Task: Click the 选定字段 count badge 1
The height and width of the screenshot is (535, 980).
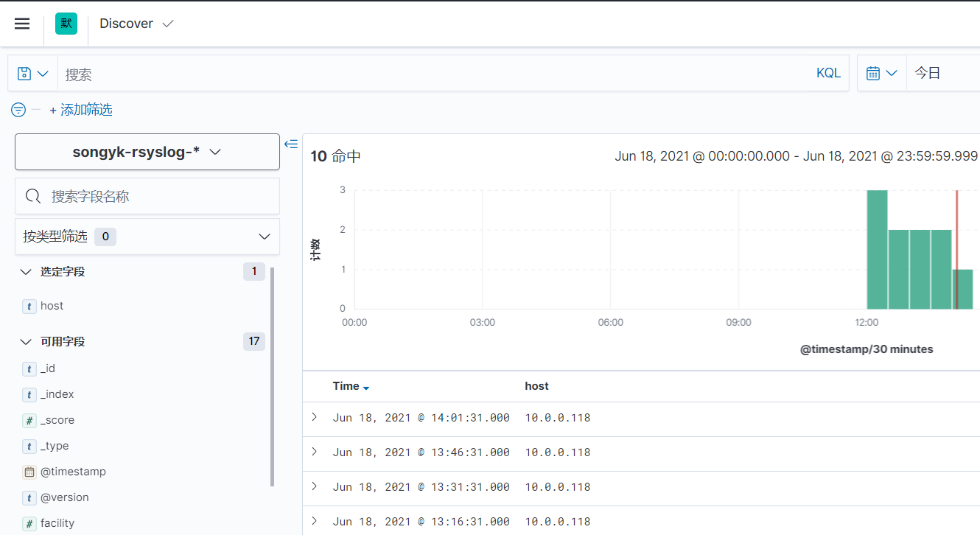Action: pos(254,271)
